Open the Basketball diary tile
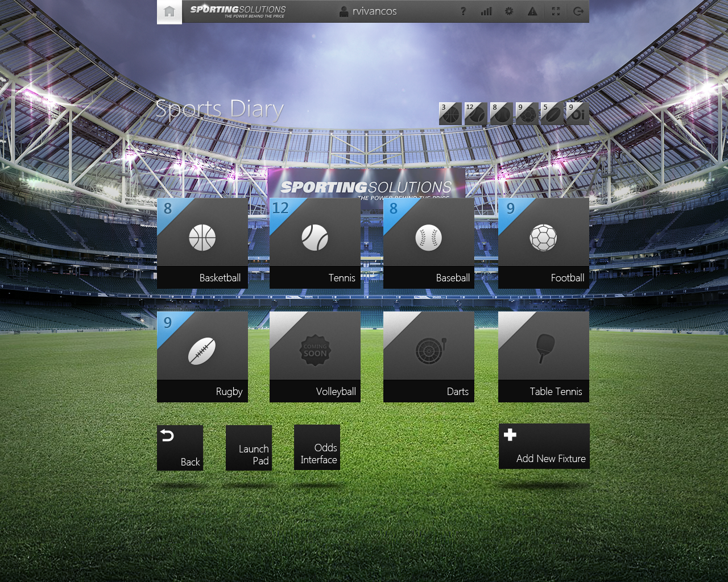The width and height of the screenshot is (728, 582). click(x=202, y=243)
